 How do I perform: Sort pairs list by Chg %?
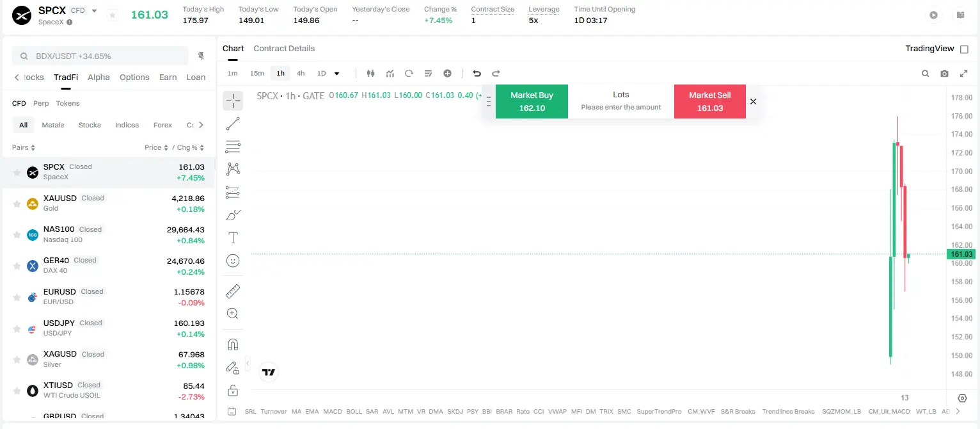coord(191,147)
